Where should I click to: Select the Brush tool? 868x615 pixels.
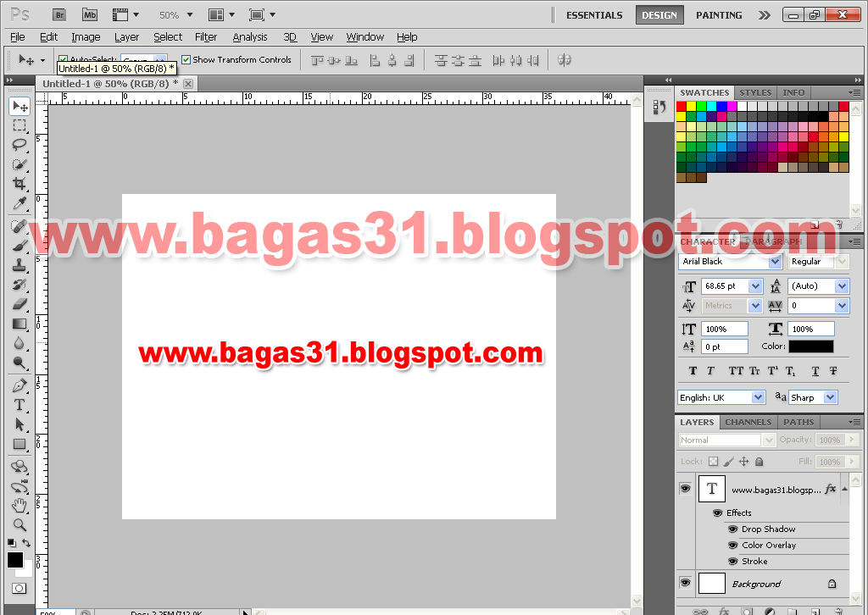[x=20, y=245]
